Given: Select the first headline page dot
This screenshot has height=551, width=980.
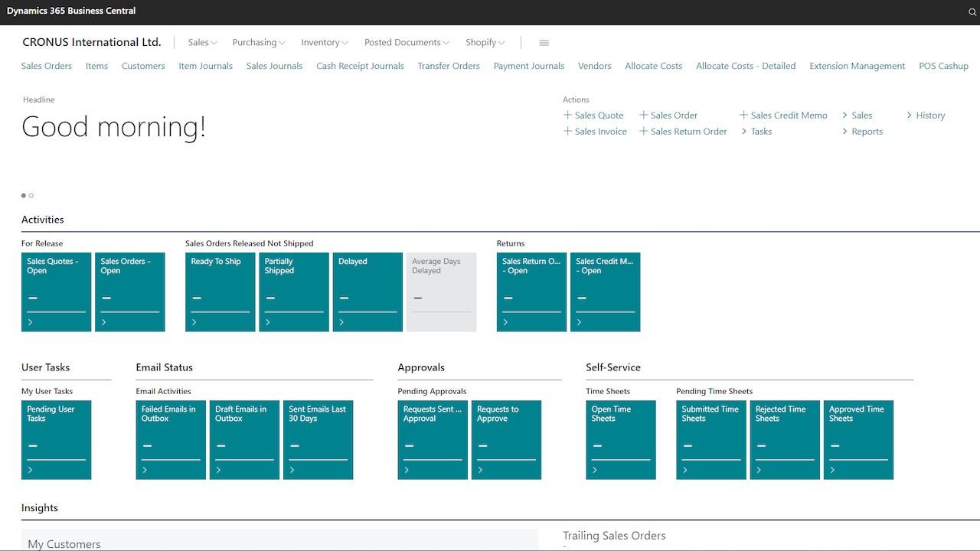Looking at the screenshot, I should (24, 196).
